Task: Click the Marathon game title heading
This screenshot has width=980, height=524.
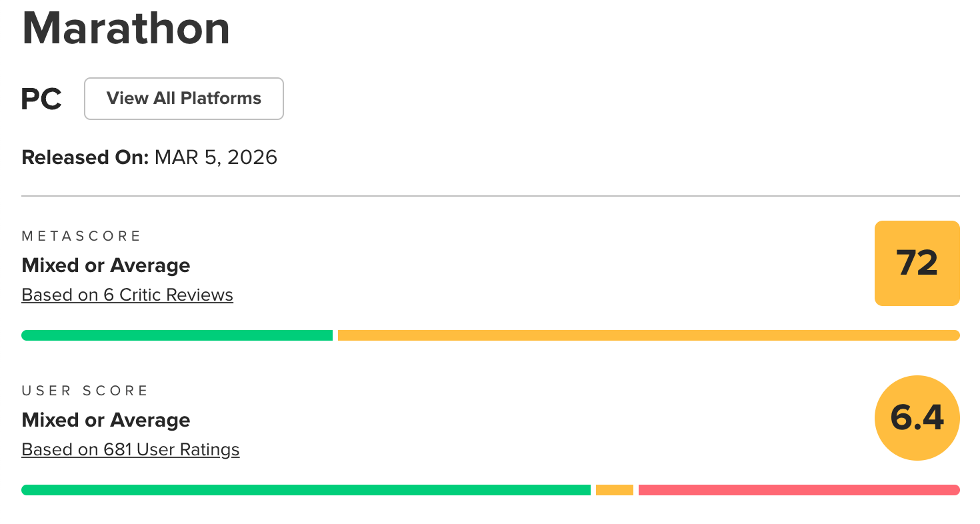Action: [126, 28]
